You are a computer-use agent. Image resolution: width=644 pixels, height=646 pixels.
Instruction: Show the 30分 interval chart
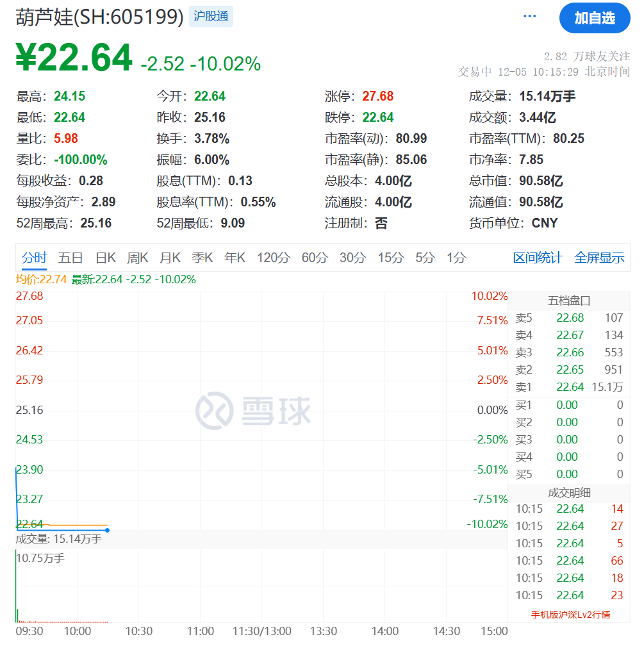[352, 258]
